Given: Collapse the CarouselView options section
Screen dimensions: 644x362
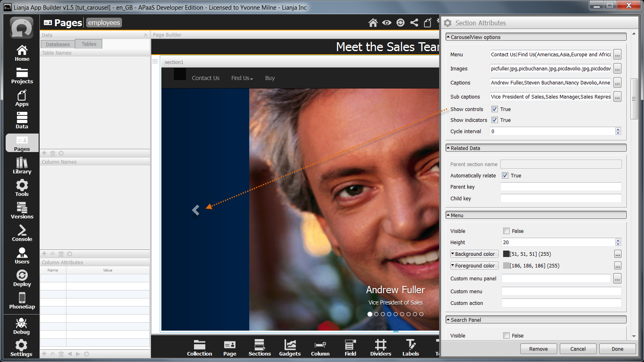Looking at the screenshot, I should 448,37.
